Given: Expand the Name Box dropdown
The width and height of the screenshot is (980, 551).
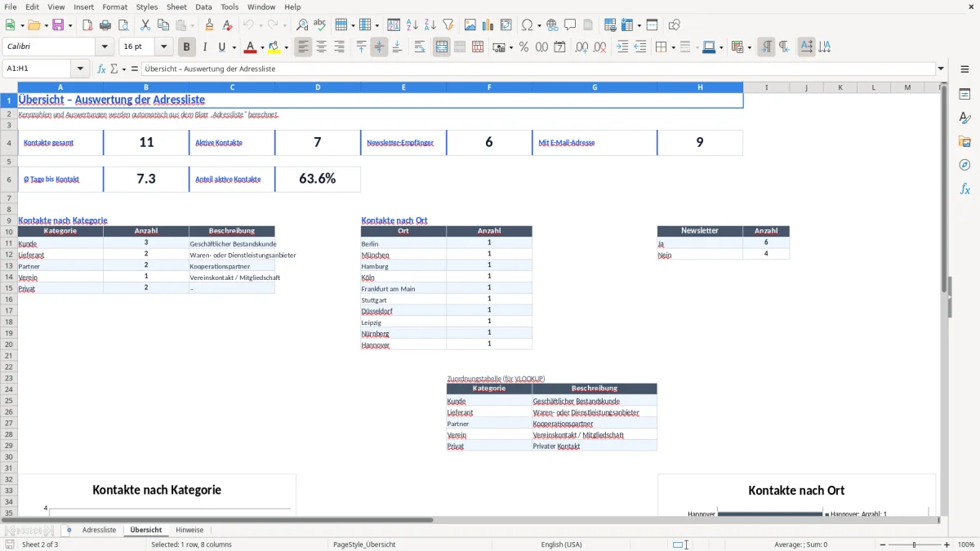Looking at the screenshot, I should coord(81,69).
